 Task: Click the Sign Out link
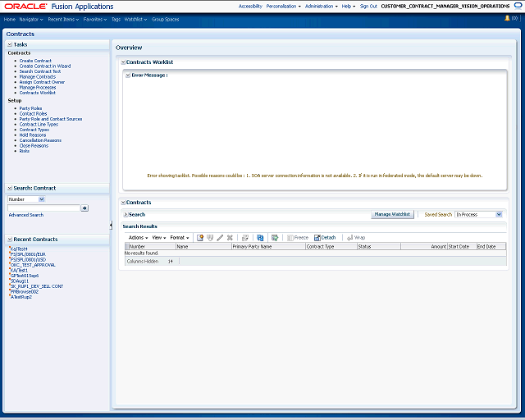click(x=368, y=7)
